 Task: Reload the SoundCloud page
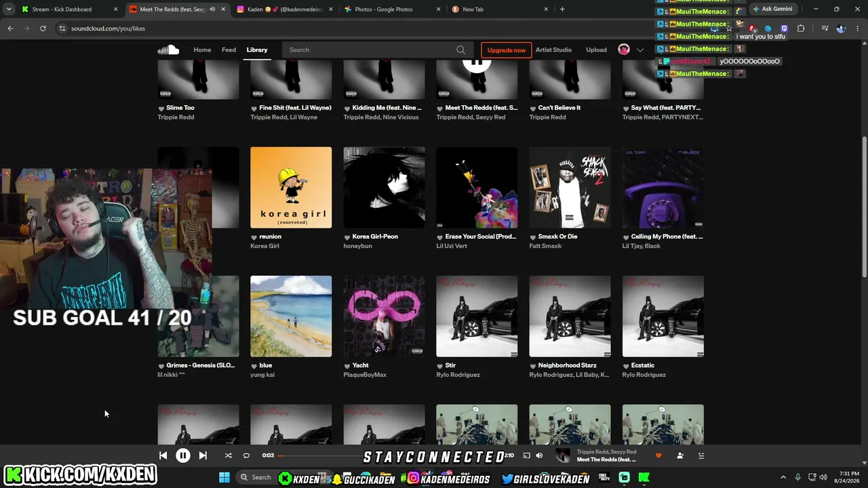click(x=43, y=28)
